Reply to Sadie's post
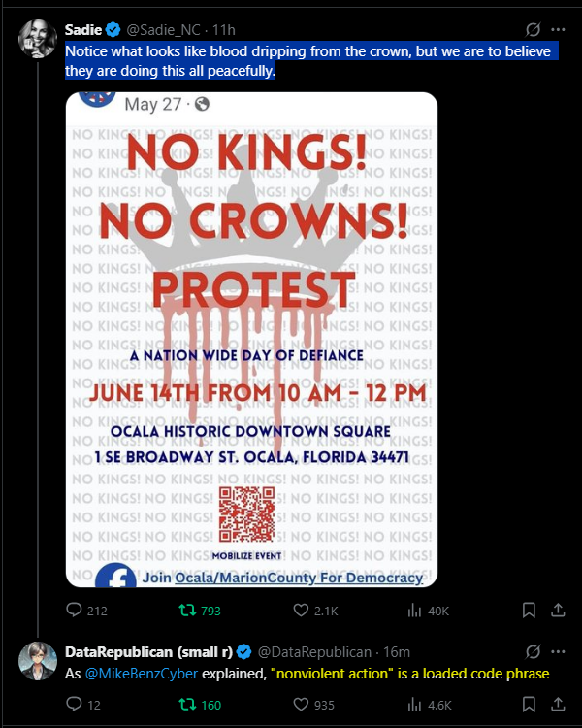This screenshot has width=582, height=728. pos(74,611)
